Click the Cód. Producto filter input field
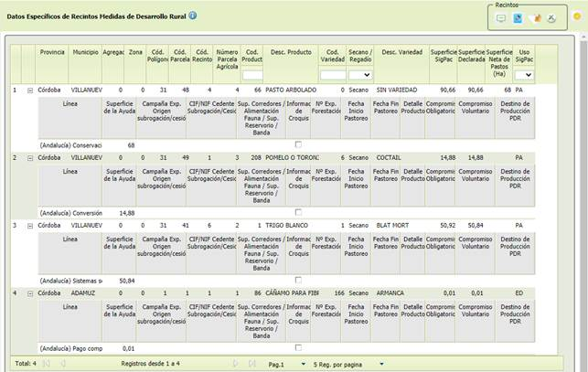Viewport: 588px width, 372px height. pos(253,75)
